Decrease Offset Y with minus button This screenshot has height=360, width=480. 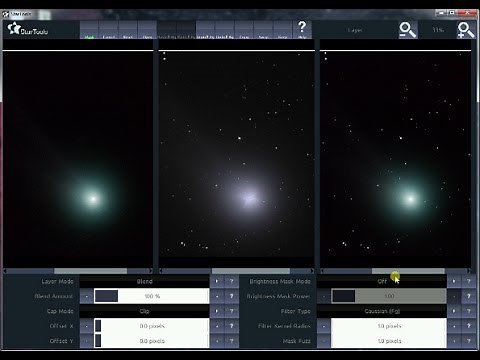coord(86,341)
